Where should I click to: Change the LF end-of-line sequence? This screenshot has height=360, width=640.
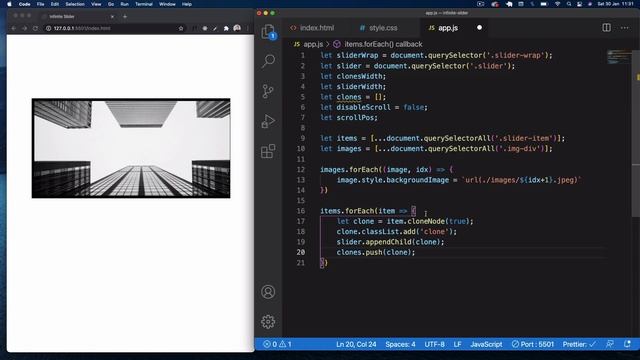click(x=457, y=344)
